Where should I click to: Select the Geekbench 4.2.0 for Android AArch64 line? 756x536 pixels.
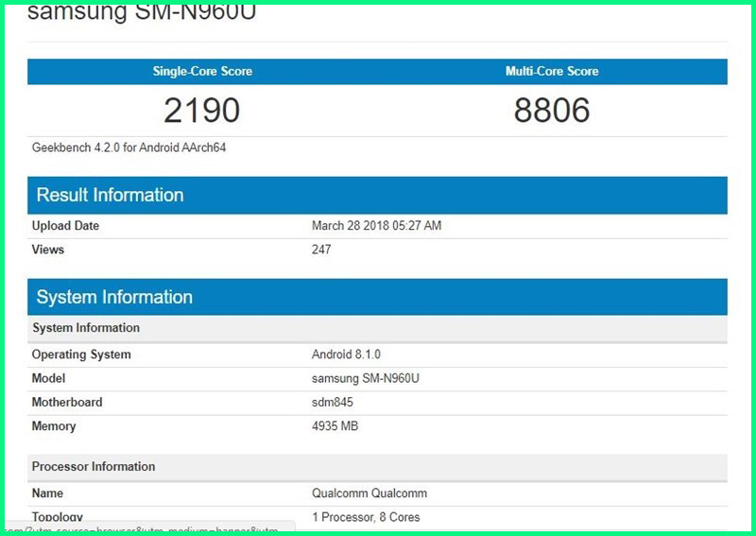click(x=129, y=147)
